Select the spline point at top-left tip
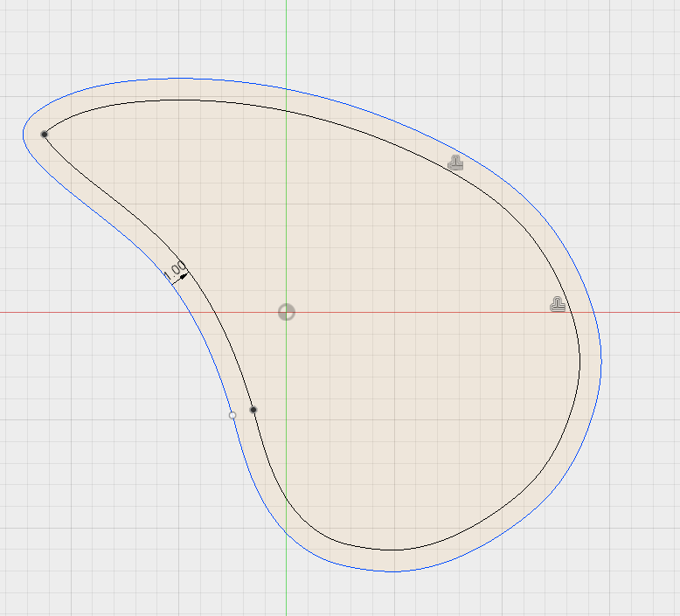This screenshot has height=616, width=680. [45, 135]
